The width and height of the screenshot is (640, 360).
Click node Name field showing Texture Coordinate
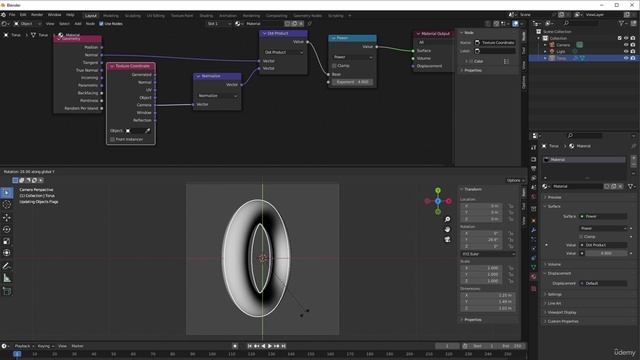click(495, 42)
